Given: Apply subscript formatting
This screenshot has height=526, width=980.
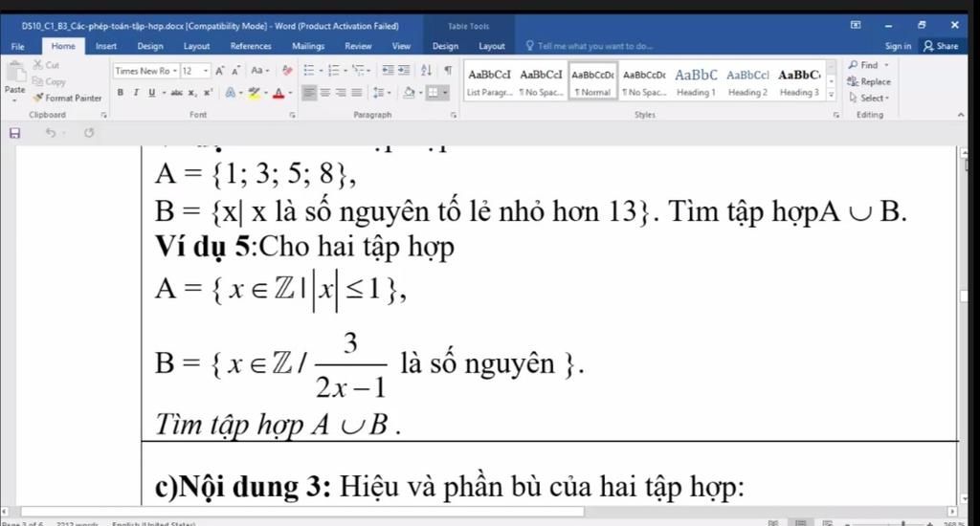Looking at the screenshot, I should pyautogui.click(x=192, y=93).
